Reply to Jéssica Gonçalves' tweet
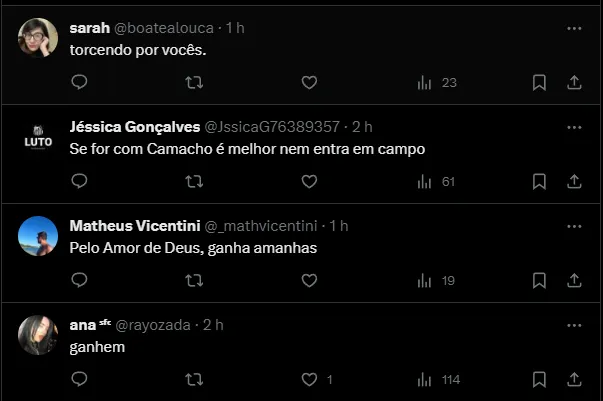The image size is (603, 401). 80,181
